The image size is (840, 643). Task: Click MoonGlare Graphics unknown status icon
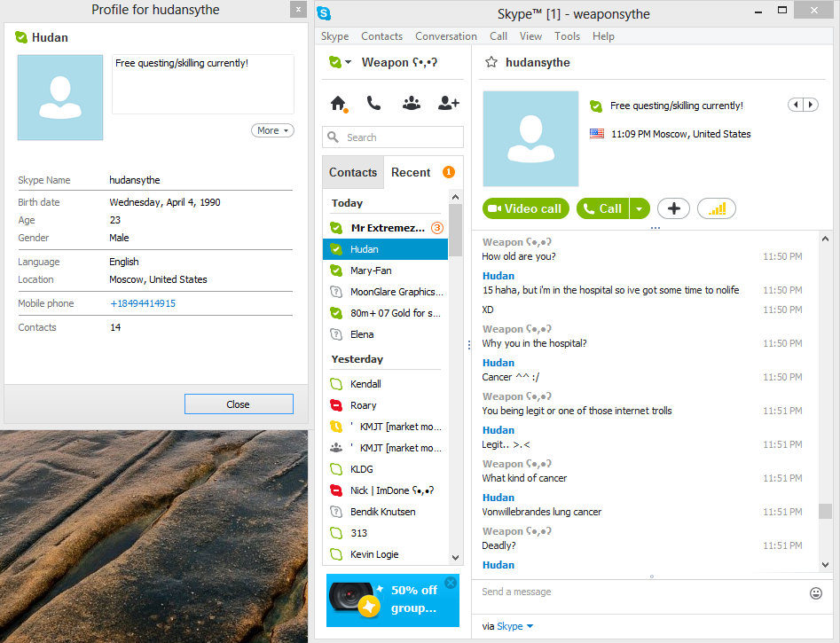tap(336, 292)
